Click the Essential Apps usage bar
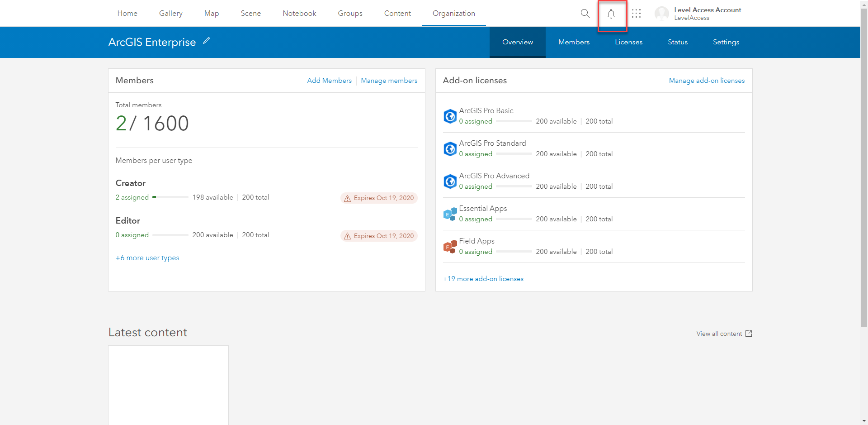The height and width of the screenshot is (425, 868). [514, 219]
